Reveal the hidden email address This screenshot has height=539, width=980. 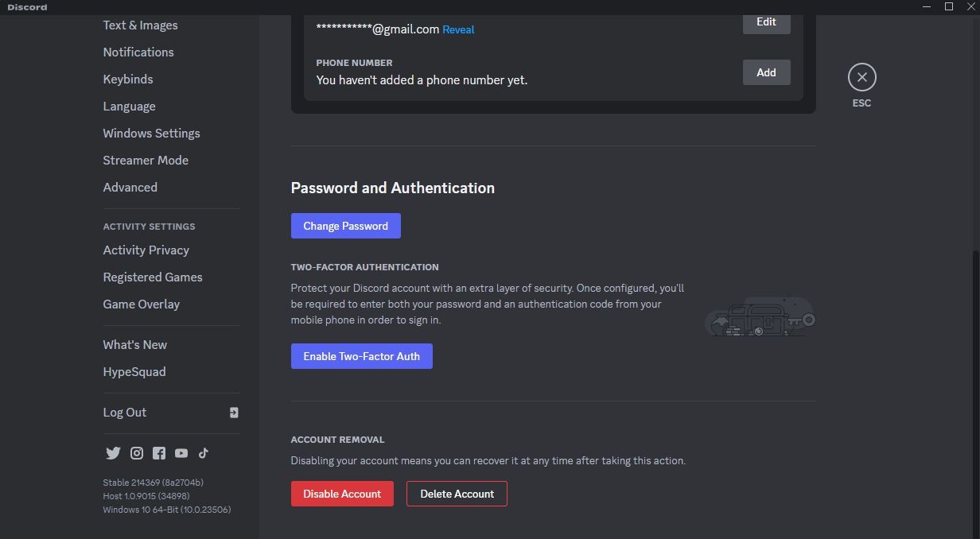[458, 29]
